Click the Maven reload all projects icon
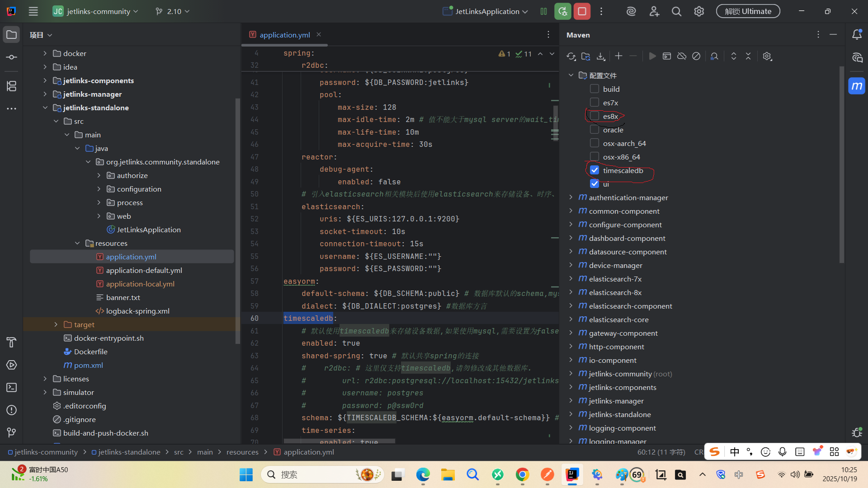 (571, 56)
